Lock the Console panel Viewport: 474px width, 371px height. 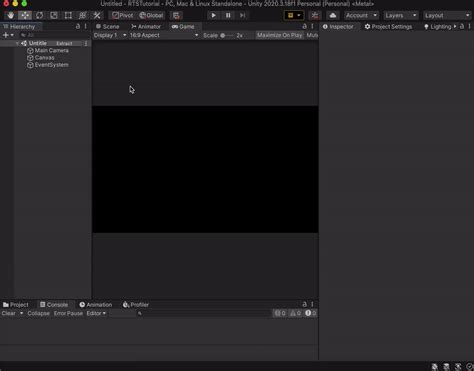pos(304,304)
